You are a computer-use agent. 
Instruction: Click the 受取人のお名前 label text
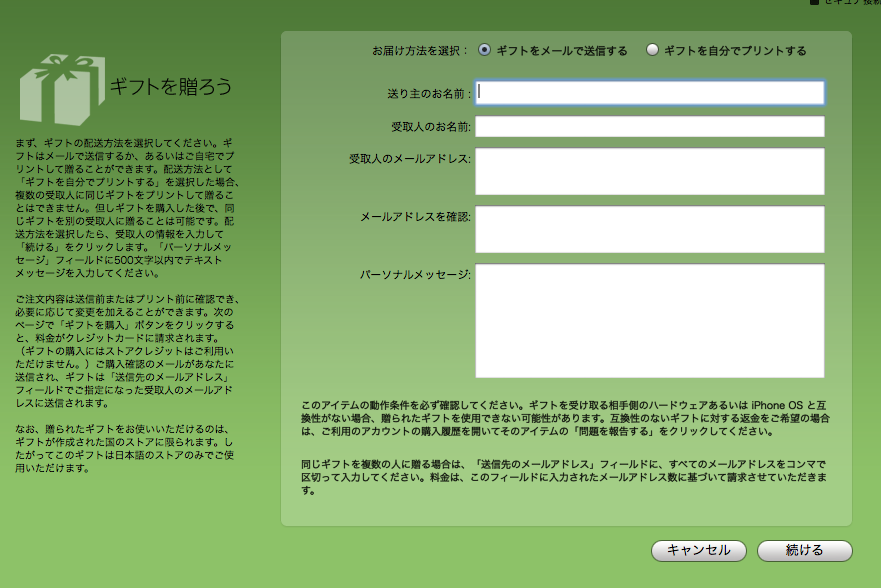(431, 127)
